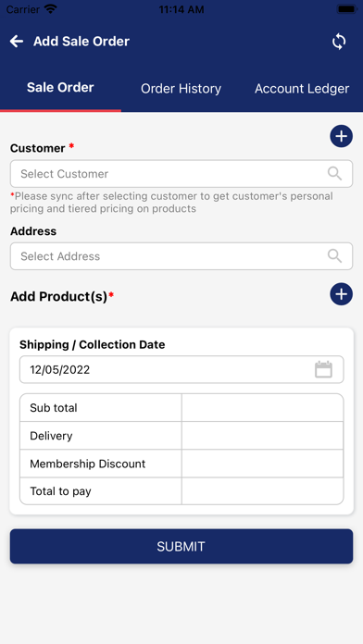The height and width of the screenshot is (644, 363).
Task: Tap the Wi-Fi status icon
Action: pos(51,9)
